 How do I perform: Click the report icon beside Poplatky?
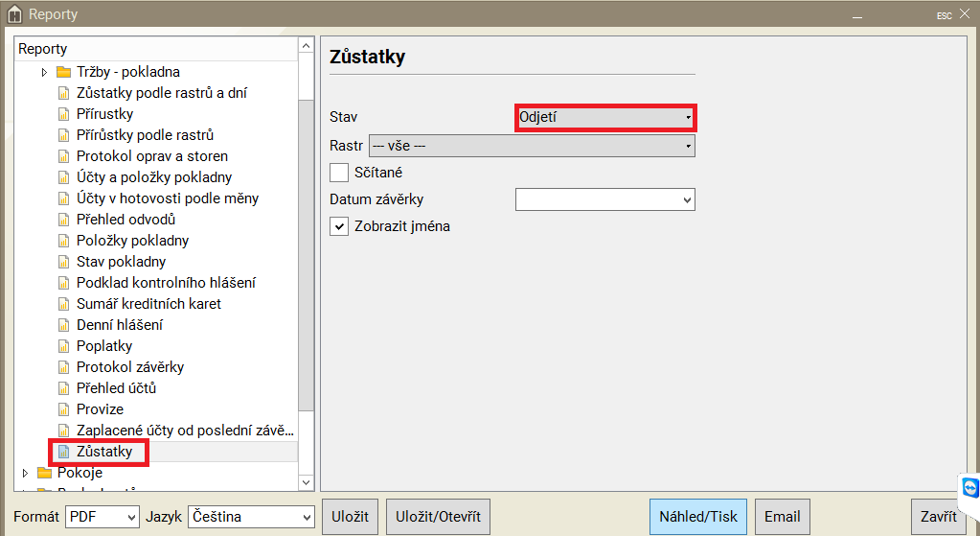(x=64, y=346)
